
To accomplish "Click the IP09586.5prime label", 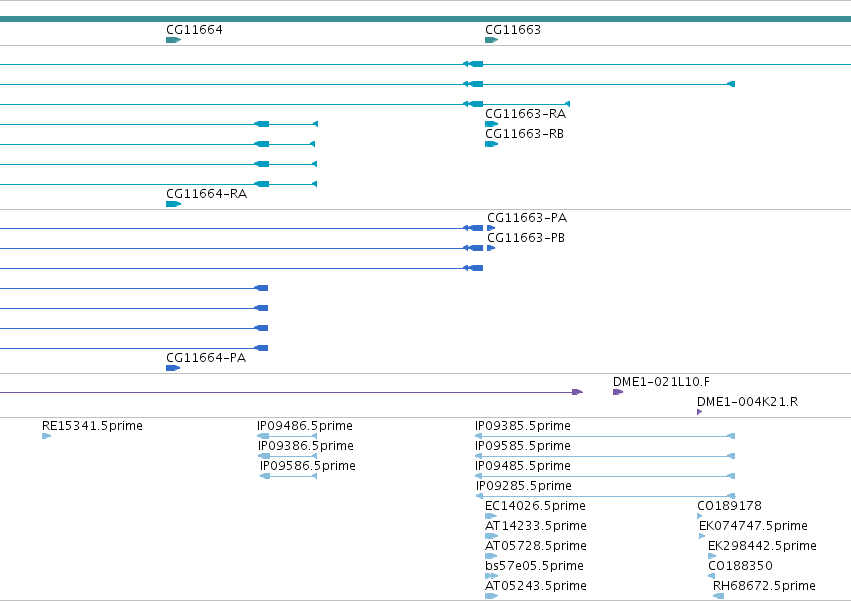I will [x=308, y=466].
